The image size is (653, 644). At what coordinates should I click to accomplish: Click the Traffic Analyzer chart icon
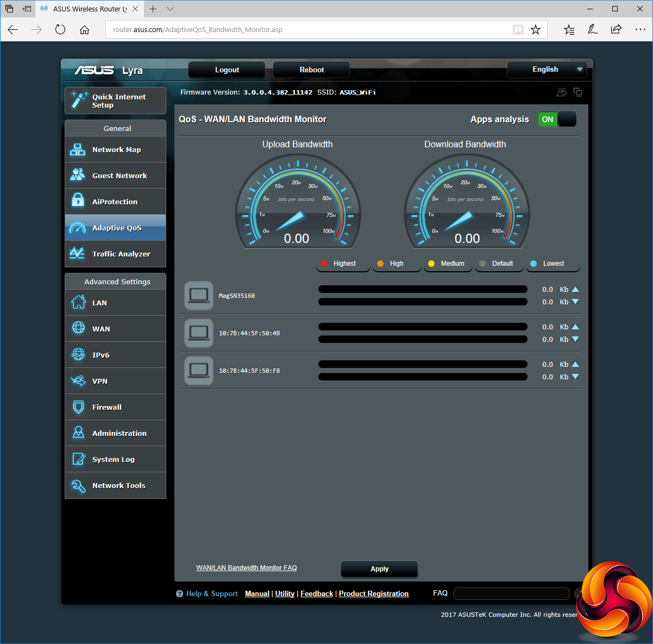(77, 253)
